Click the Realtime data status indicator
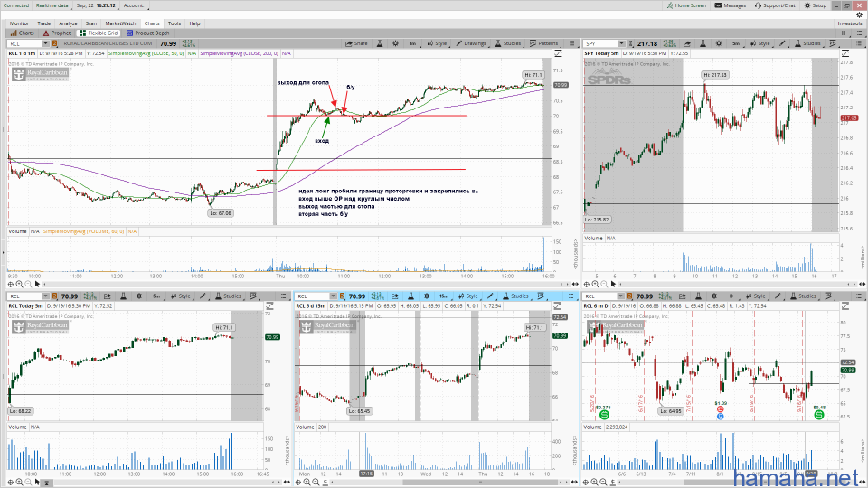Screen dimensions: 868x488 coord(52,5)
